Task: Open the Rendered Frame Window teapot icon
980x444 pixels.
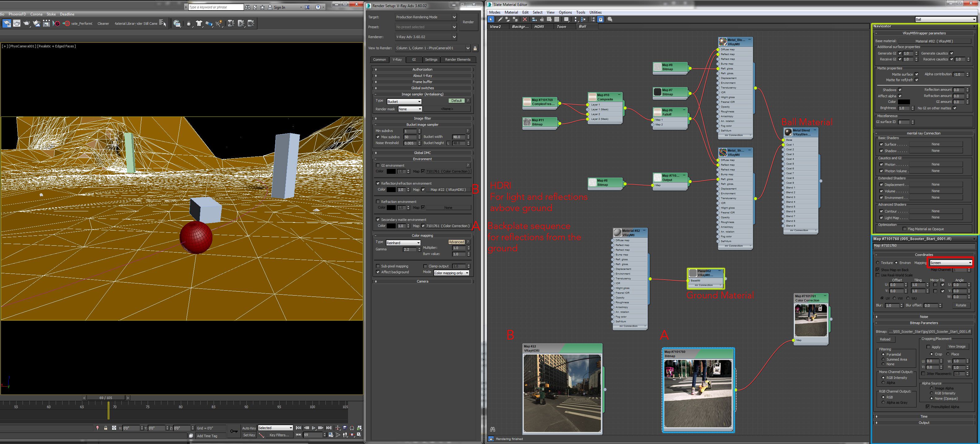Action: point(17,24)
